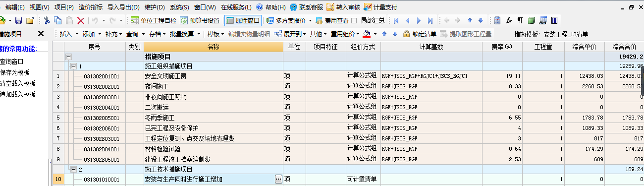Open 模板 dropdown

[x=215, y=34]
